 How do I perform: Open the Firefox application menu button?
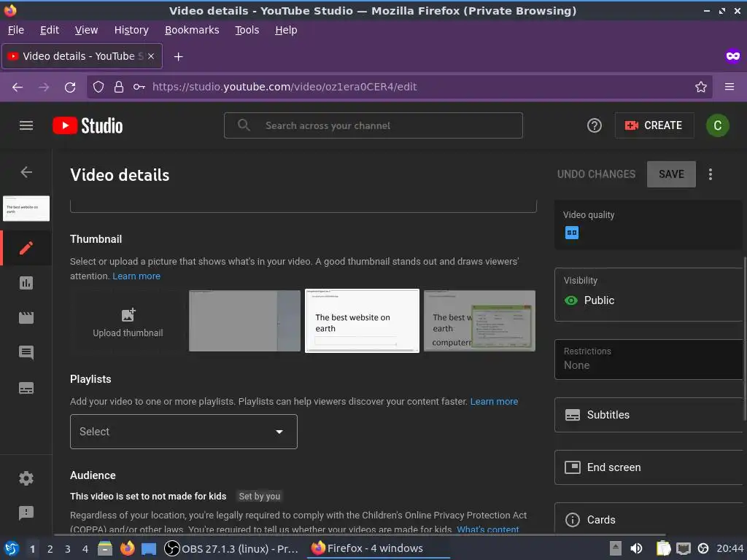click(x=729, y=87)
